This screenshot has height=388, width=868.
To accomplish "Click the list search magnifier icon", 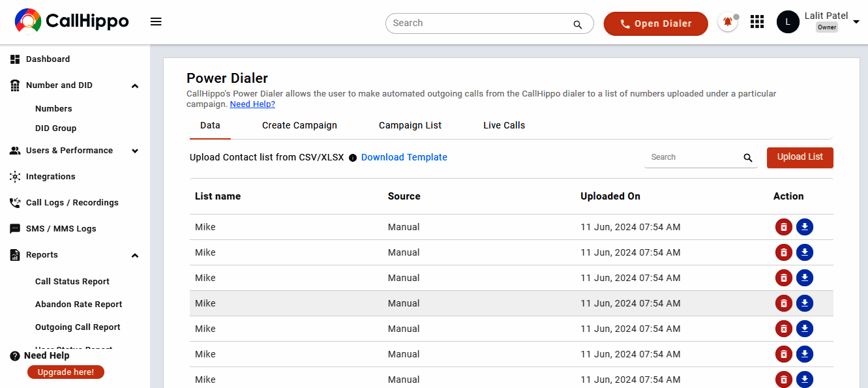I will [748, 158].
